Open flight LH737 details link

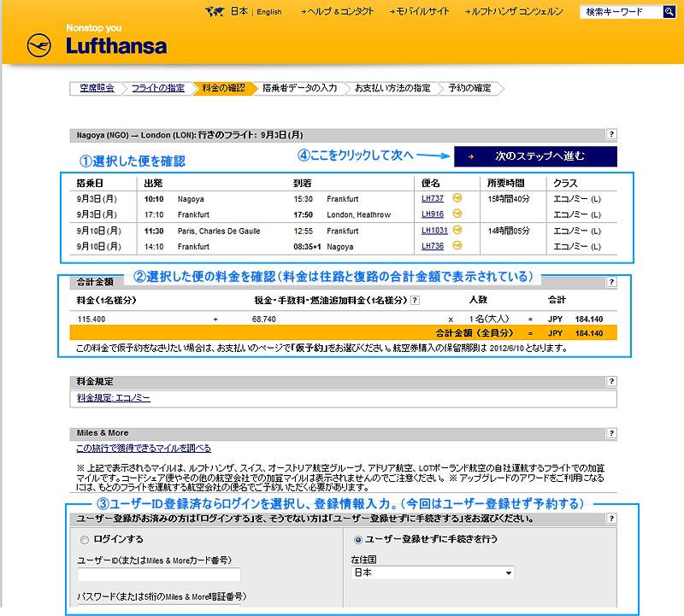pos(433,198)
